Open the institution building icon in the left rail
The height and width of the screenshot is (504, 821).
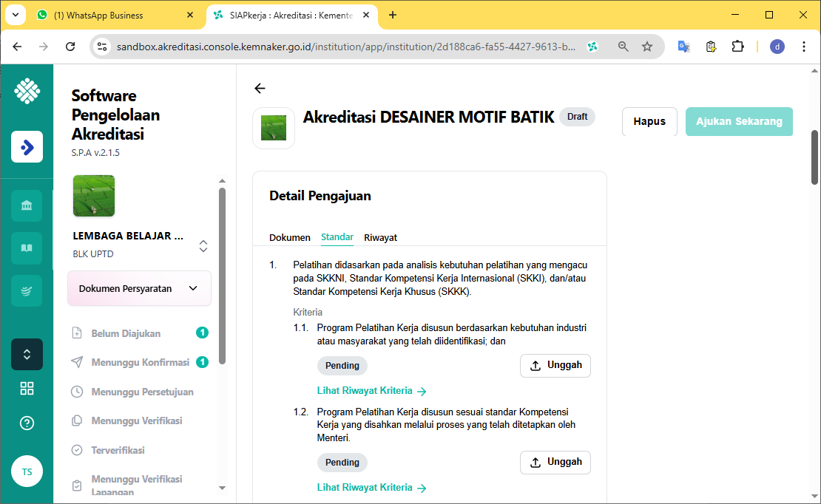pyautogui.click(x=27, y=205)
